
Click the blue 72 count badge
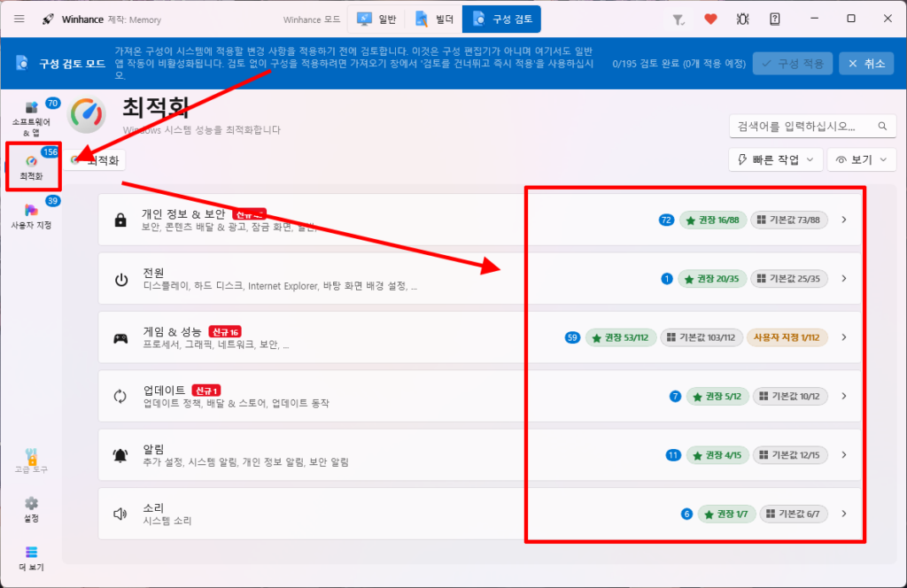tap(666, 220)
